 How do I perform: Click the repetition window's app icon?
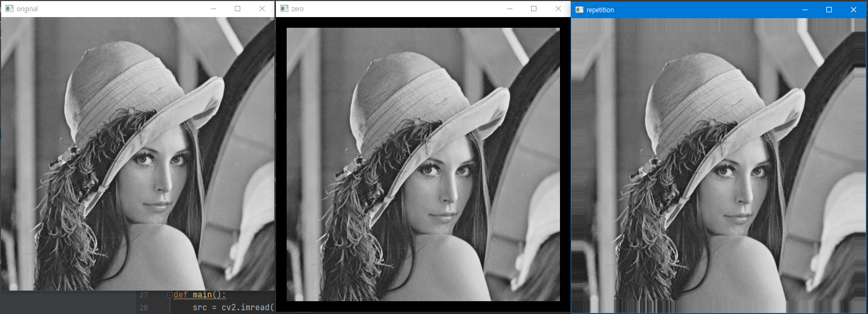pos(579,10)
